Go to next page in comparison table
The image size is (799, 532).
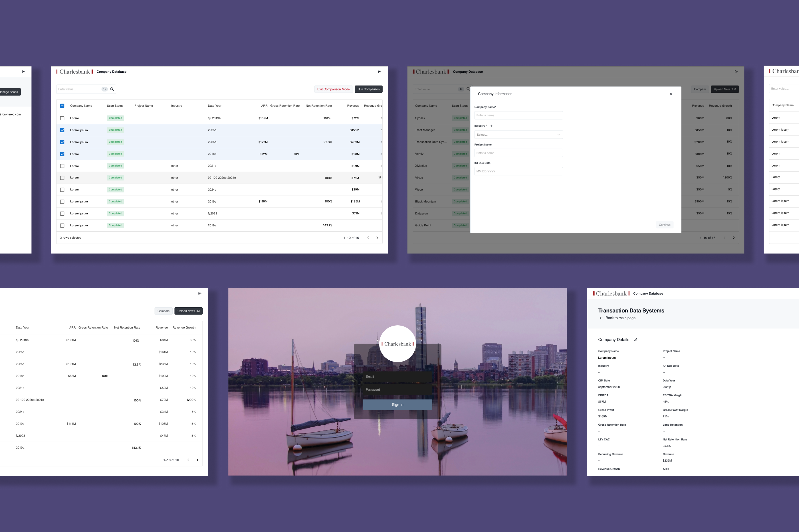[377, 238]
